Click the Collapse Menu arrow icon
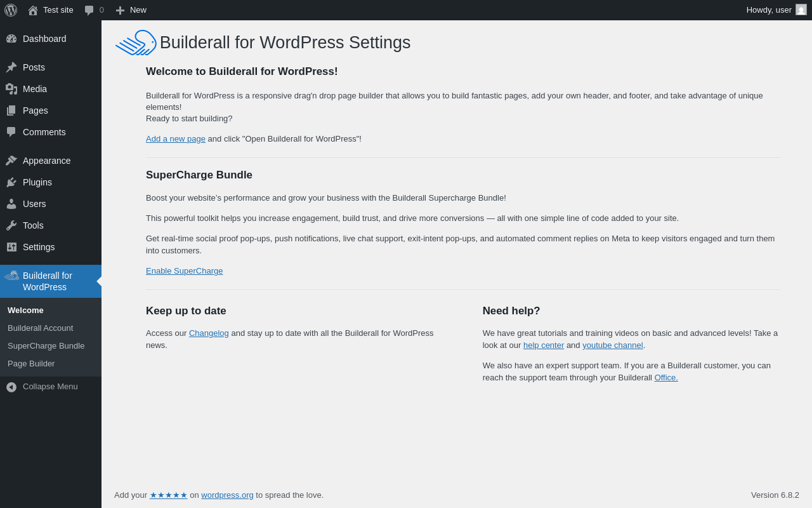 tap(11, 387)
